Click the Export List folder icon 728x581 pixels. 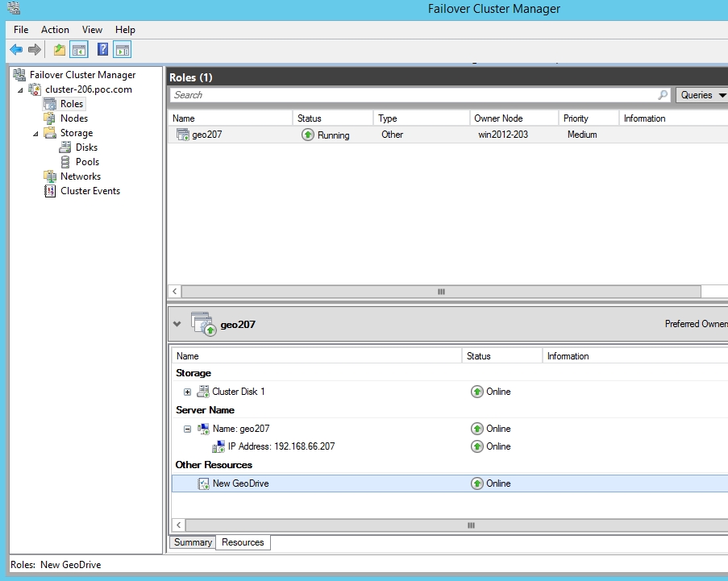pyautogui.click(x=59, y=49)
